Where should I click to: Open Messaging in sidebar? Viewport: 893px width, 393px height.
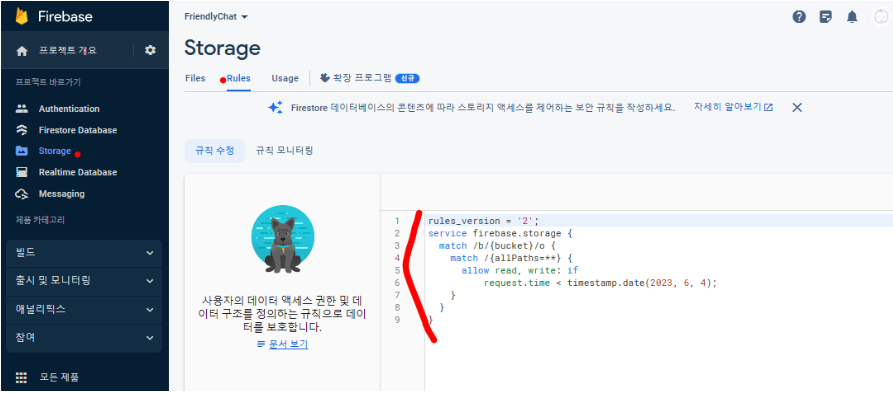point(62,194)
